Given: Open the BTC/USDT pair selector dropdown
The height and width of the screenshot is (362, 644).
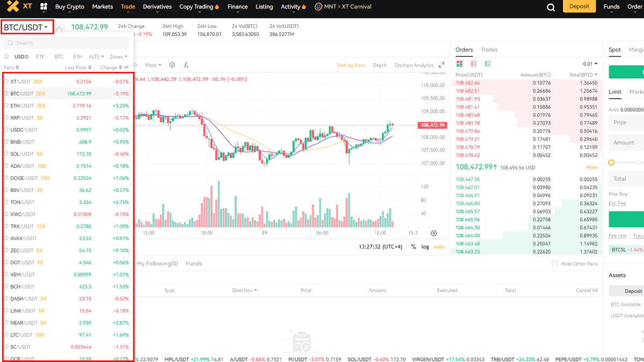Looking at the screenshot, I should (x=27, y=27).
